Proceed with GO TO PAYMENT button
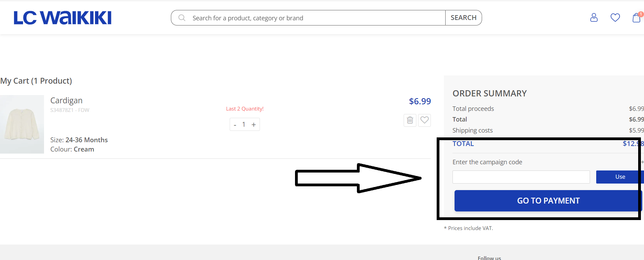The height and width of the screenshot is (260, 644). click(x=548, y=201)
